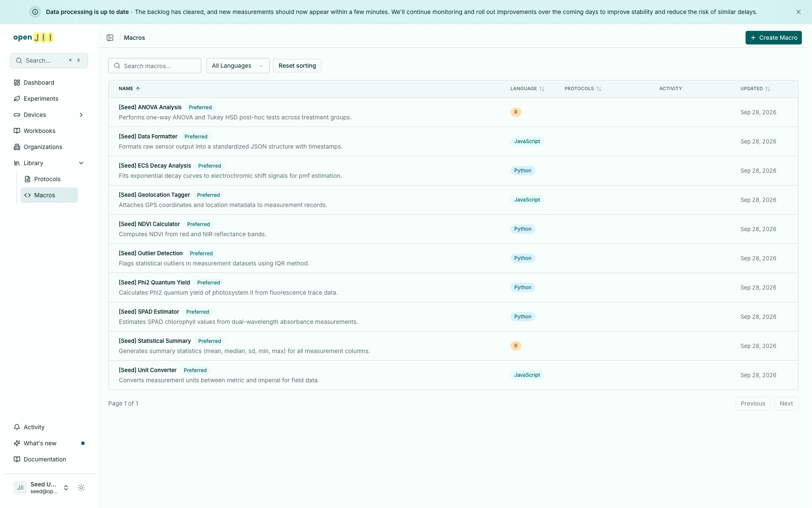
Task: Click the Next page button
Action: click(786, 403)
